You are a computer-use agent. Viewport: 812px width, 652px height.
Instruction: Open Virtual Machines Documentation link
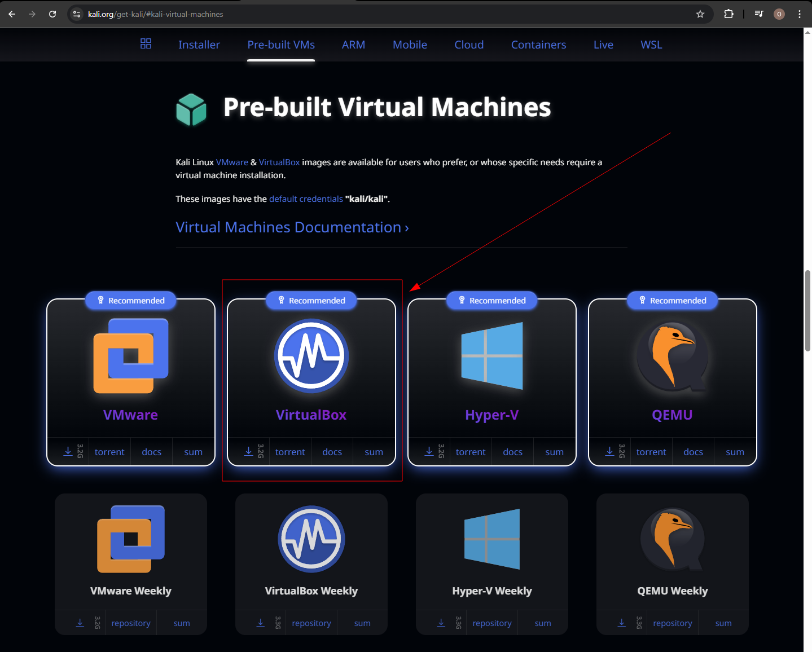click(x=292, y=227)
